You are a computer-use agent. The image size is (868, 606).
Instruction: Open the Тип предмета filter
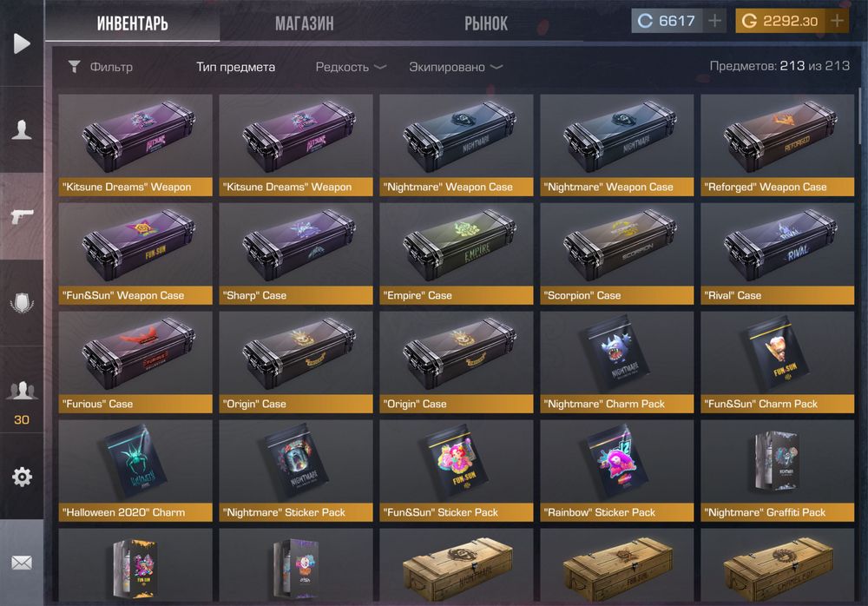236,67
